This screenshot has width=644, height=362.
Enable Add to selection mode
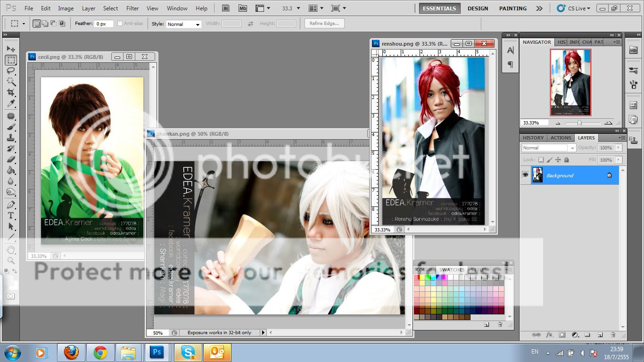tap(45, 24)
